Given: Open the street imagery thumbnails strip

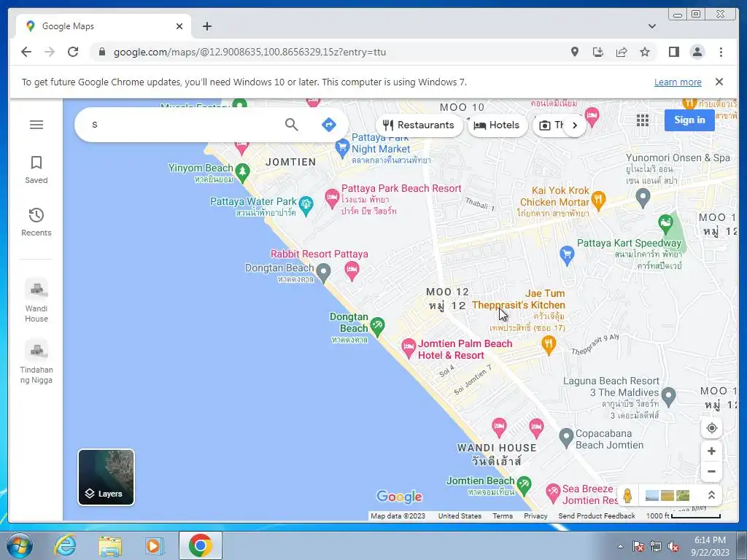Looking at the screenshot, I should pyautogui.click(x=667, y=496).
